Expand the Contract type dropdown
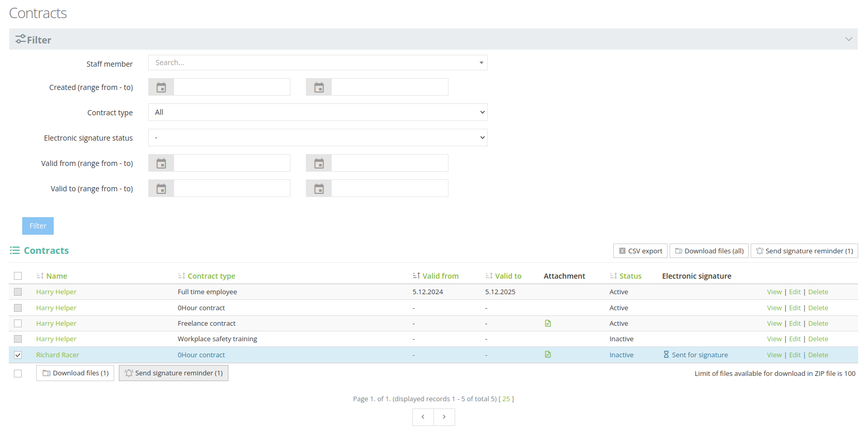This screenshot has width=868, height=440. click(318, 112)
